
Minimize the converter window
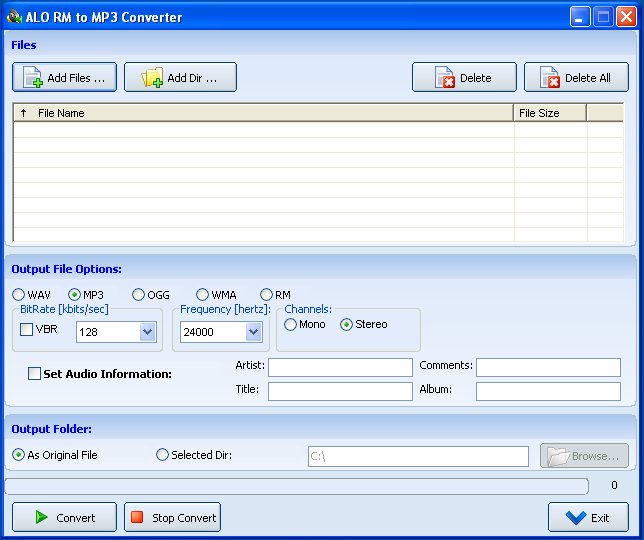(x=580, y=17)
